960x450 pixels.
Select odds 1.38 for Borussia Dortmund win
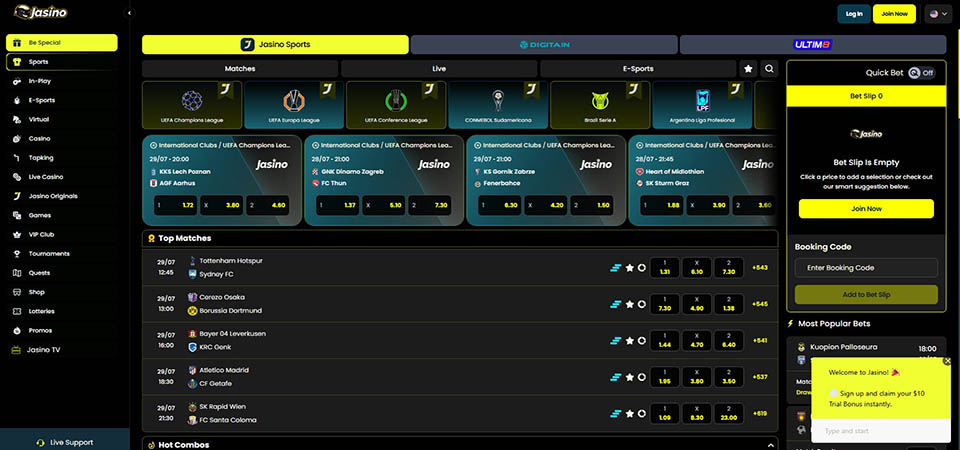[729, 304]
